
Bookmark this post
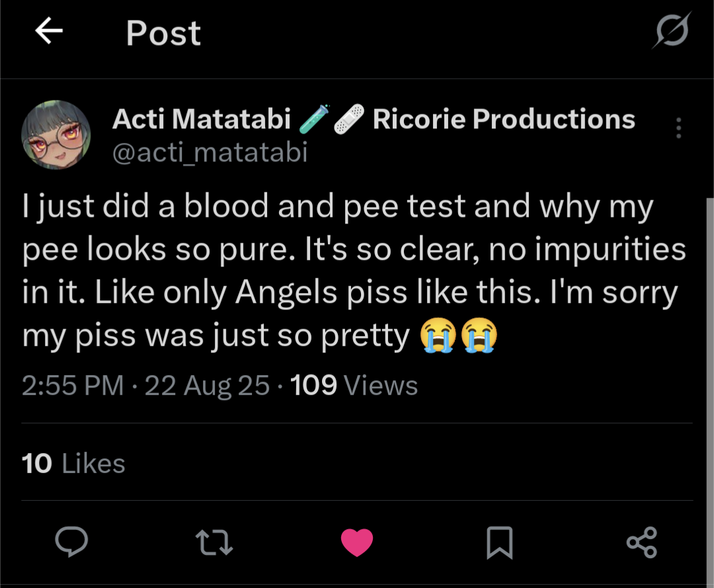(x=499, y=542)
